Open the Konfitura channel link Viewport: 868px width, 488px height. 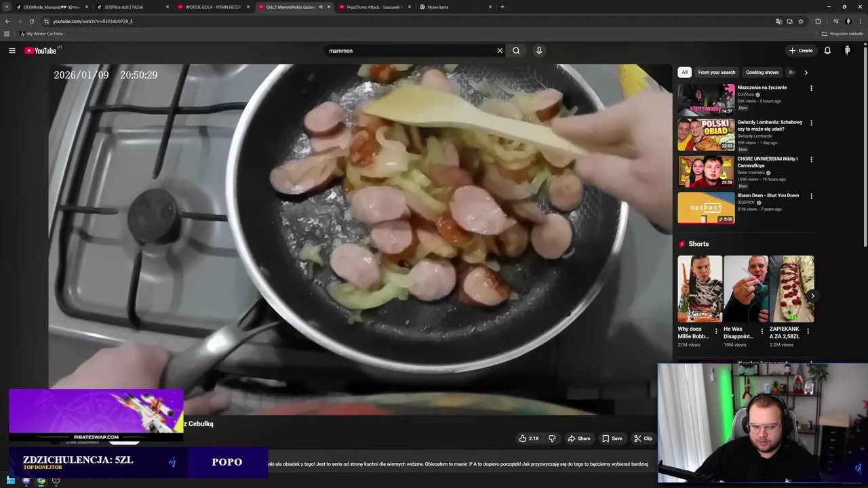(x=745, y=94)
